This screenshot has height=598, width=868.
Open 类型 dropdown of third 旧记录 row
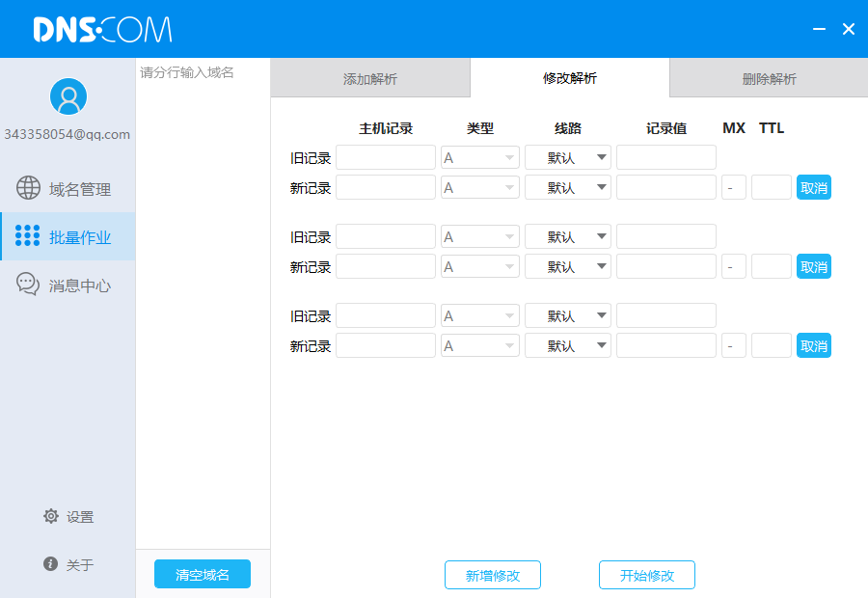pos(480,316)
